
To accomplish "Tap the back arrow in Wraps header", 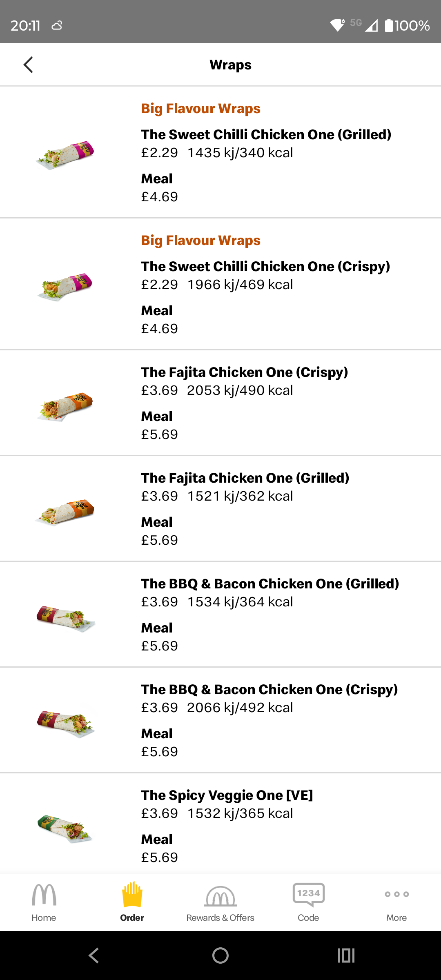I will point(28,65).
